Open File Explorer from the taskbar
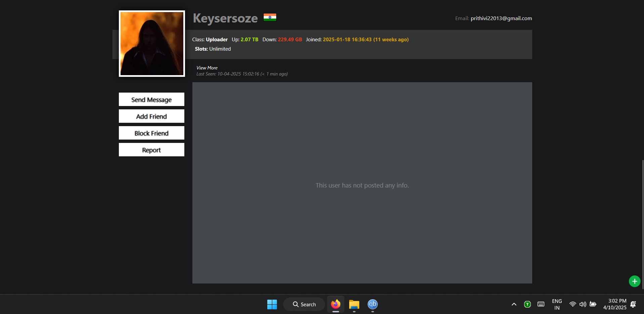The height and width of the screenshot is (314, 644). tap(354, 304)
